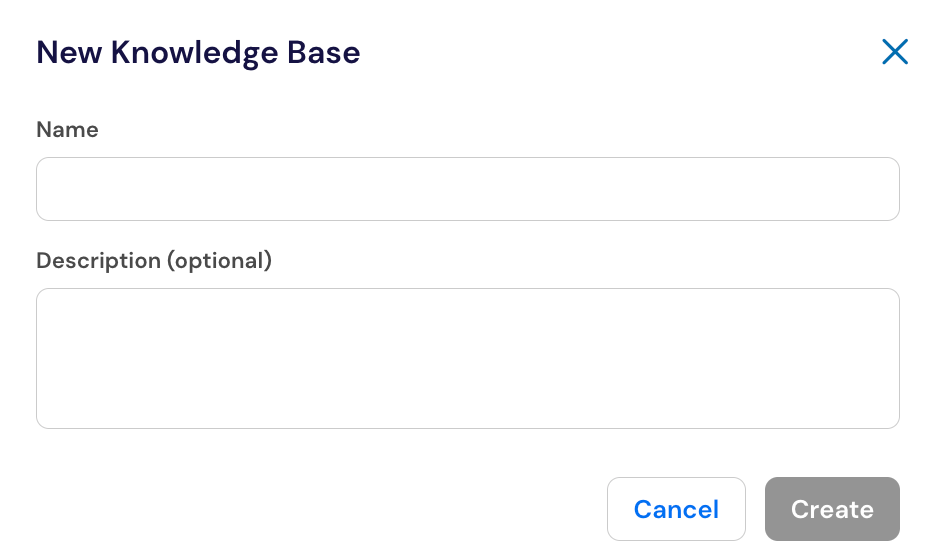Place cursor in the knowledge base name box
This screenshot has height=560, width=930.
[467, 189]
